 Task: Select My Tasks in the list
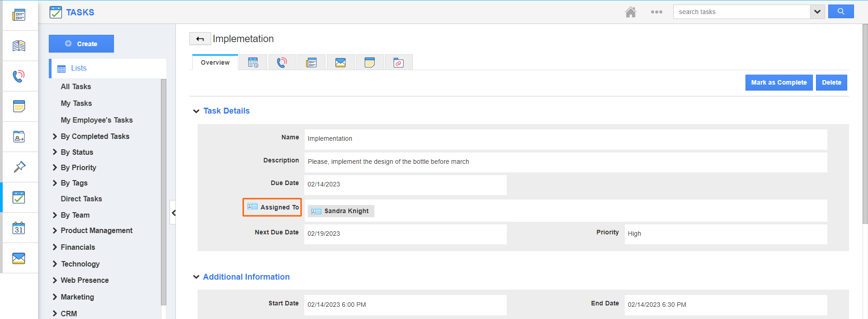[76, 103]
